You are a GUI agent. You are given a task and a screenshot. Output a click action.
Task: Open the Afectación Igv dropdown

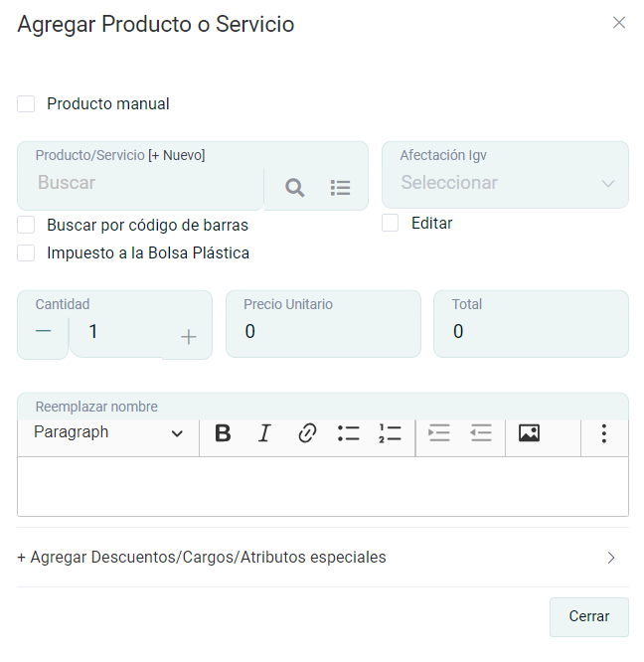(x=505, y=183)
